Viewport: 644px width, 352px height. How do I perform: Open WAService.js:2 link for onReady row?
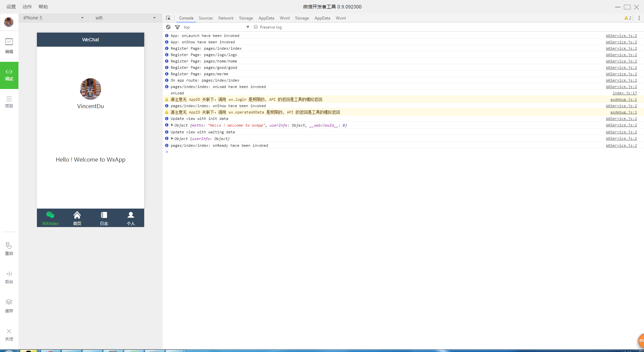[621, 145]
